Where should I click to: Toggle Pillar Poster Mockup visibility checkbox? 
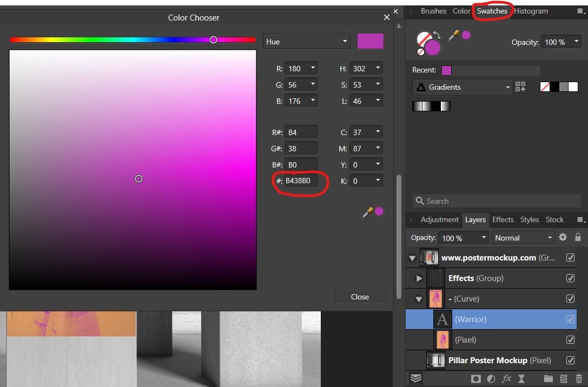pyautogui.click(x=570, y=360)
